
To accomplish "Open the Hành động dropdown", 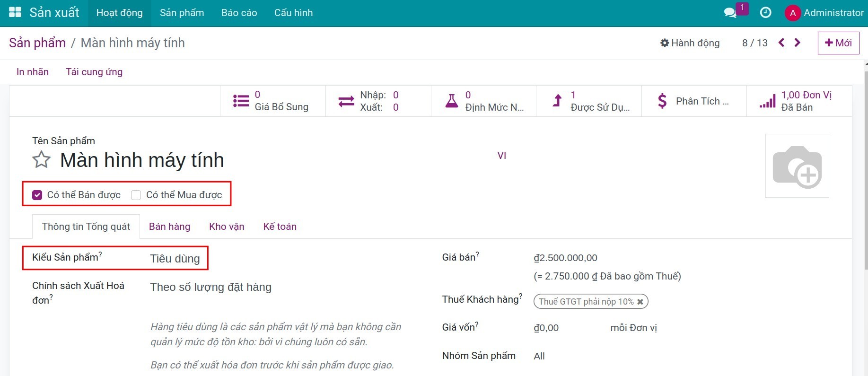I will tap(690, 43).
